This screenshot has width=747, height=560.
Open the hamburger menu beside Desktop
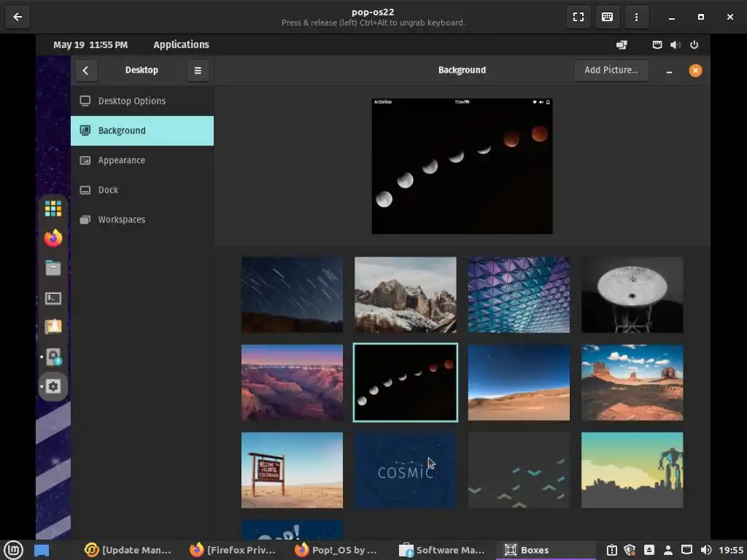198,71
